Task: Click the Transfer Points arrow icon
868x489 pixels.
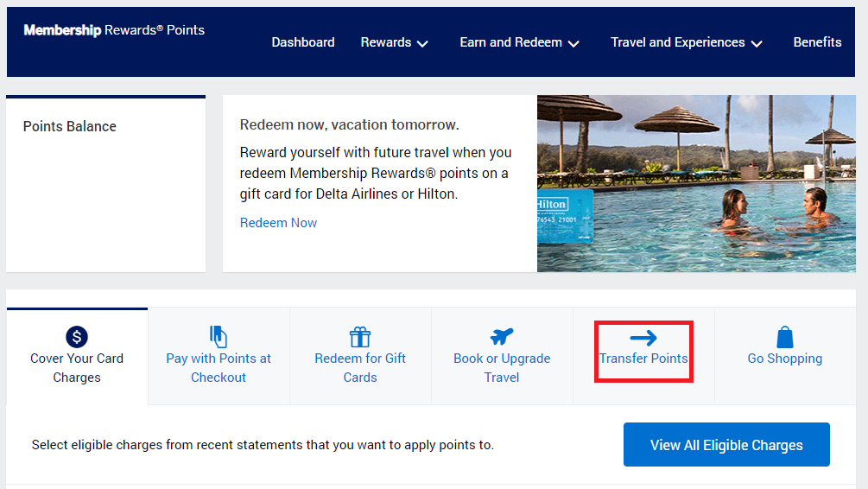Action: [643, 338]
